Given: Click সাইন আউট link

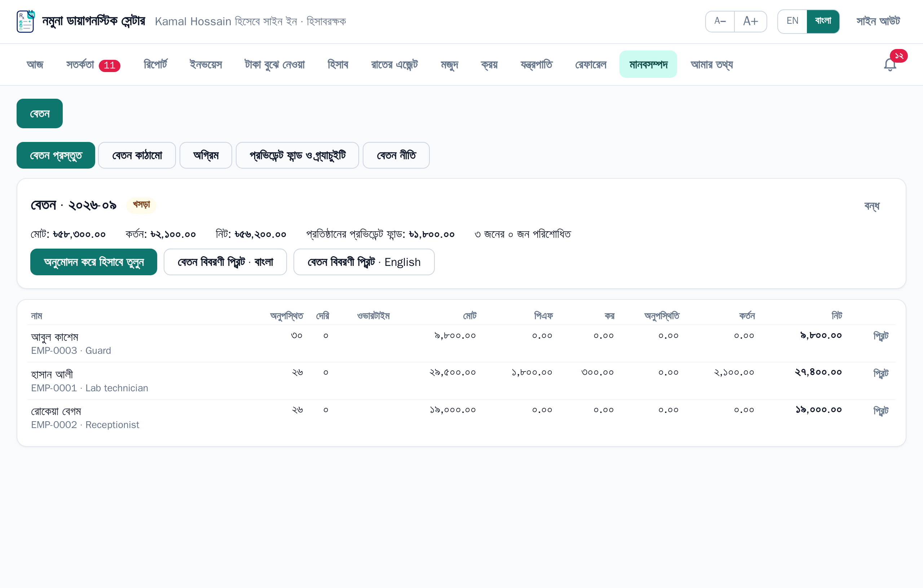Looking at the screenshot, I should [878, 22].
